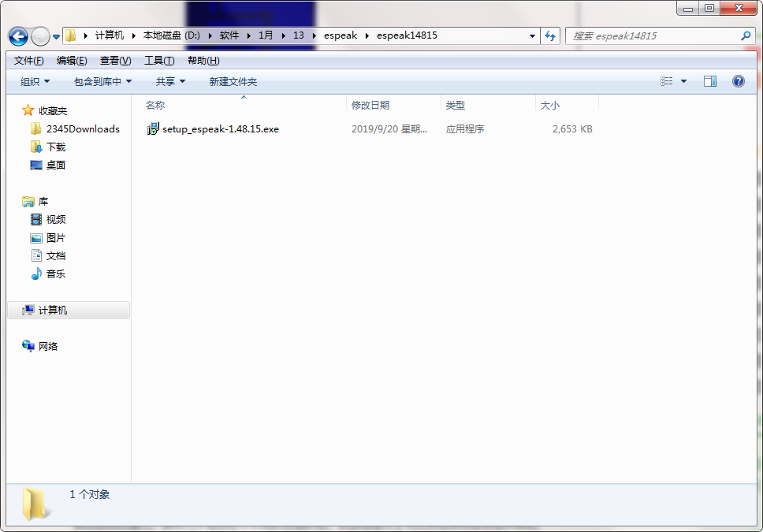This screenshot has width=763, height=532.
Task: Open the 编辑(E) menu
Action: point(72,61)
